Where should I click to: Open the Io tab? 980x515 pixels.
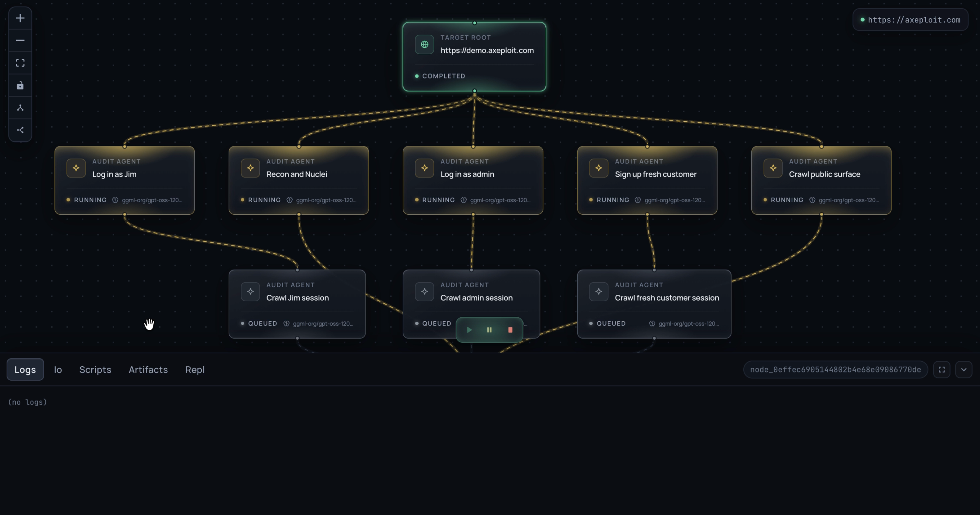coord(58,369)
